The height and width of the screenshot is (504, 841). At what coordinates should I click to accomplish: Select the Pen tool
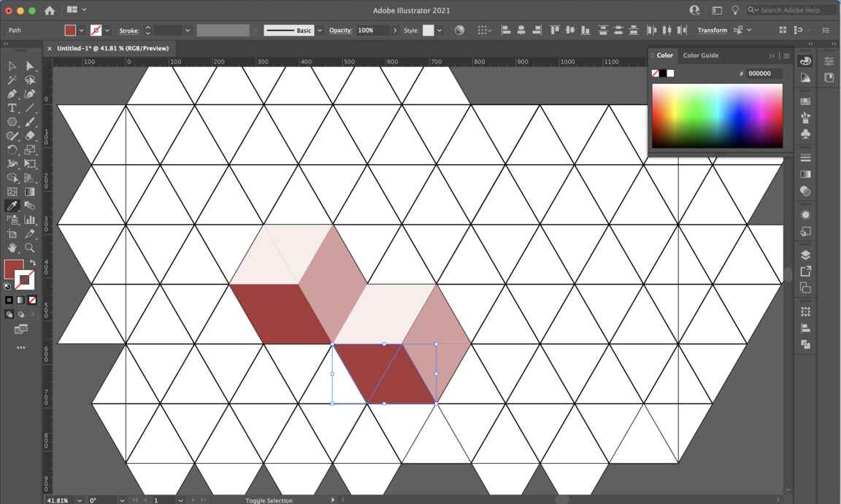coord(12,94)
